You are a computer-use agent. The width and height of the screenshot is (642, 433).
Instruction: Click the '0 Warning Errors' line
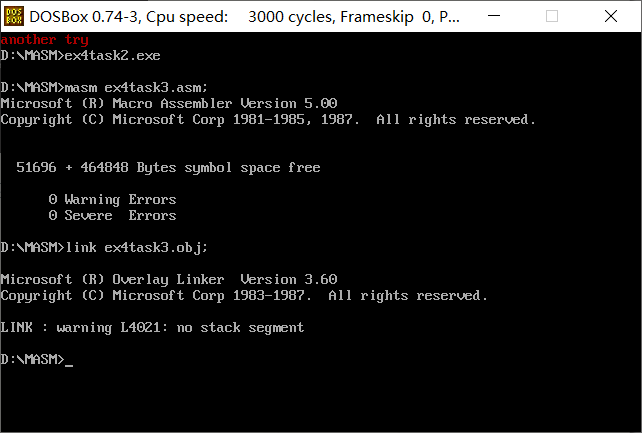pos(112,199)
